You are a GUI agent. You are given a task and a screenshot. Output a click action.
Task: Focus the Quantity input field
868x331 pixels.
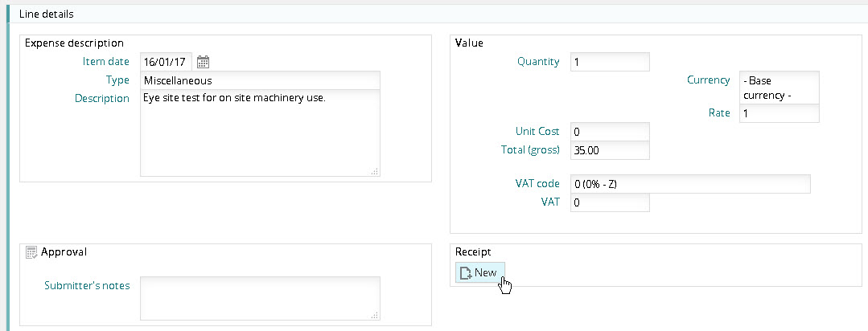pyautogui.click(x=609, y=62)
